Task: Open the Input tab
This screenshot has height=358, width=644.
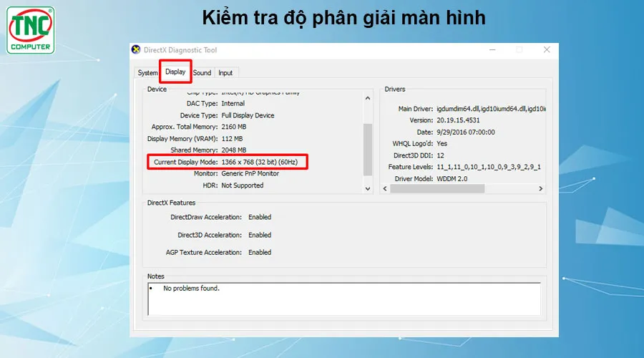Action: [225, 73]
